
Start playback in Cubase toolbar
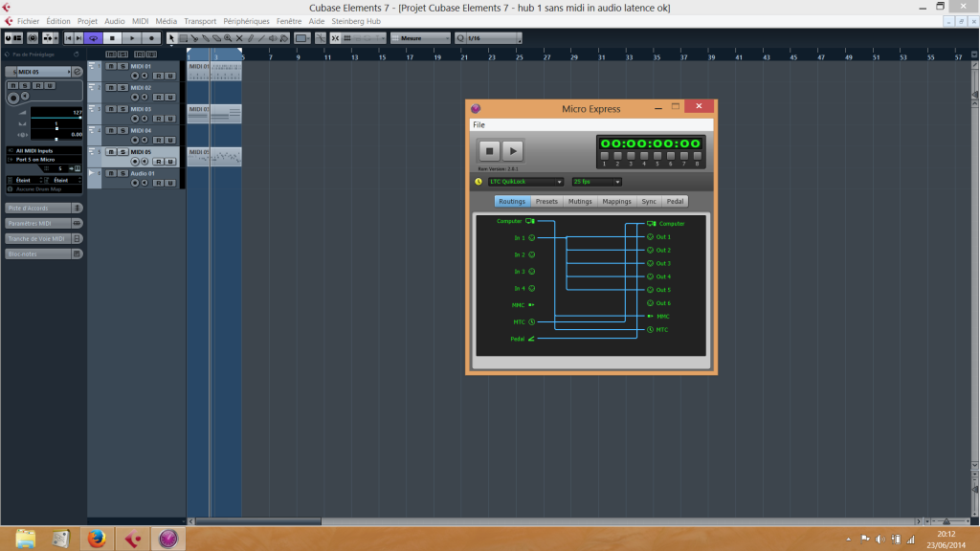pyautogui.click(x=132, y=38)
